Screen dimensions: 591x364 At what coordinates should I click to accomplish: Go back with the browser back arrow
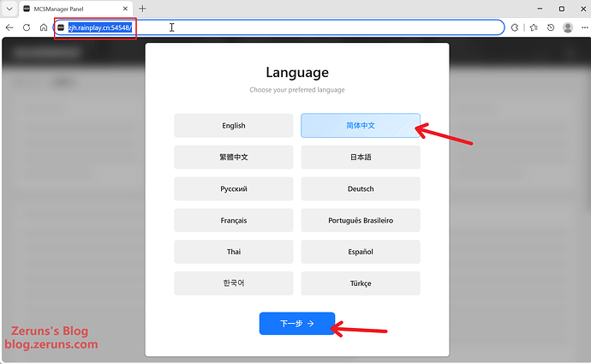click(x=9, y=27)
